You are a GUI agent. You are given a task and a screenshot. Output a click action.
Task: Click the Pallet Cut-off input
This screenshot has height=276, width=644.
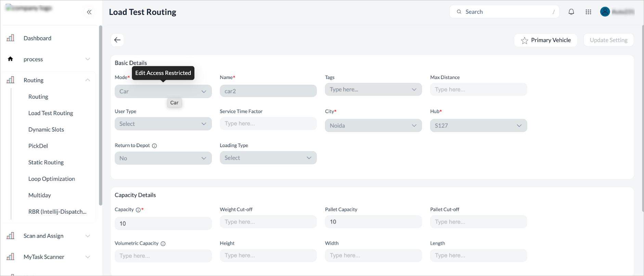[478, 222]
